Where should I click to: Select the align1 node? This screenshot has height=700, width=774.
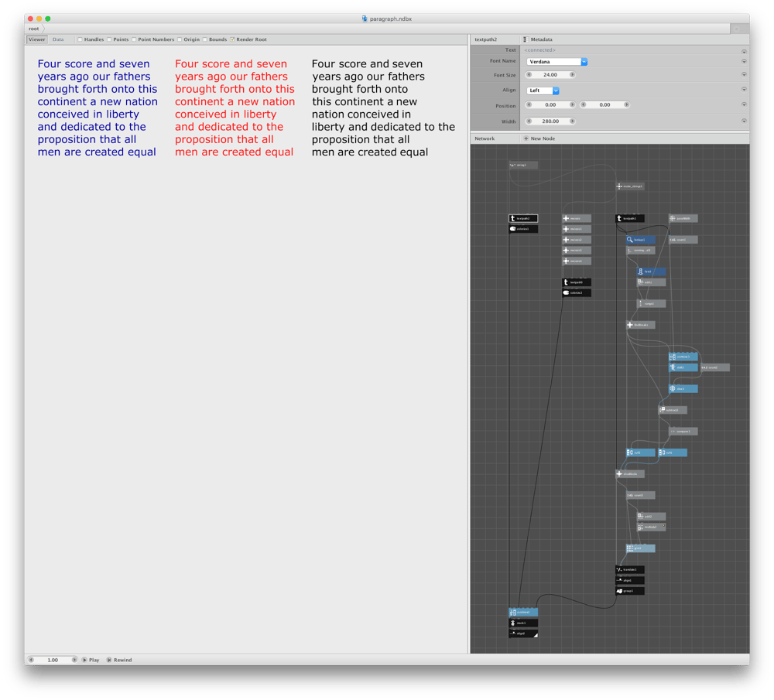(x=630, y=580)
